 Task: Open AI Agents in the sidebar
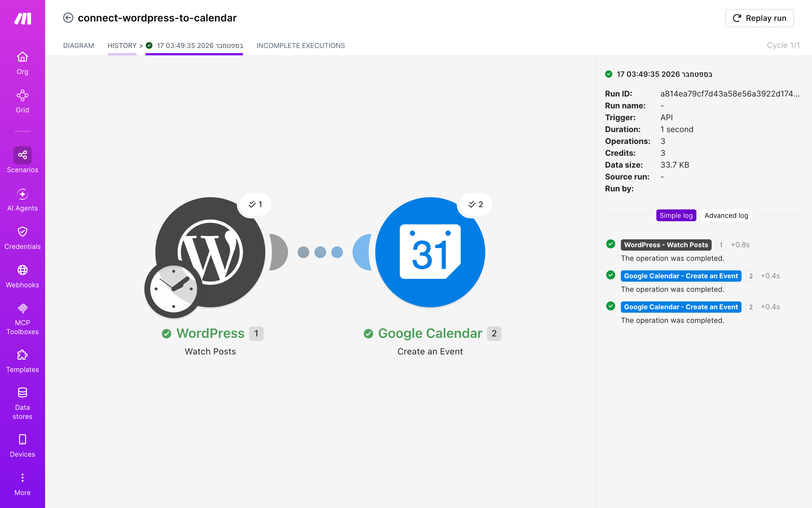click(23, 200)
